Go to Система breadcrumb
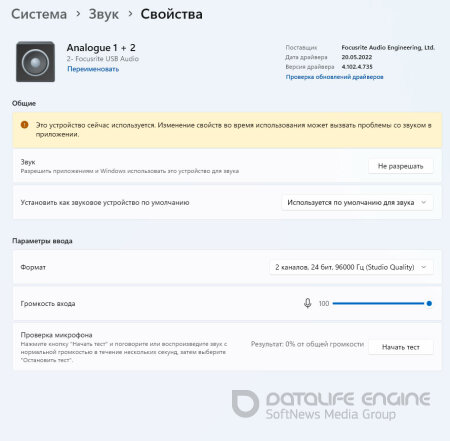Screen dimensions: 450x441 (x=39, y=14)
